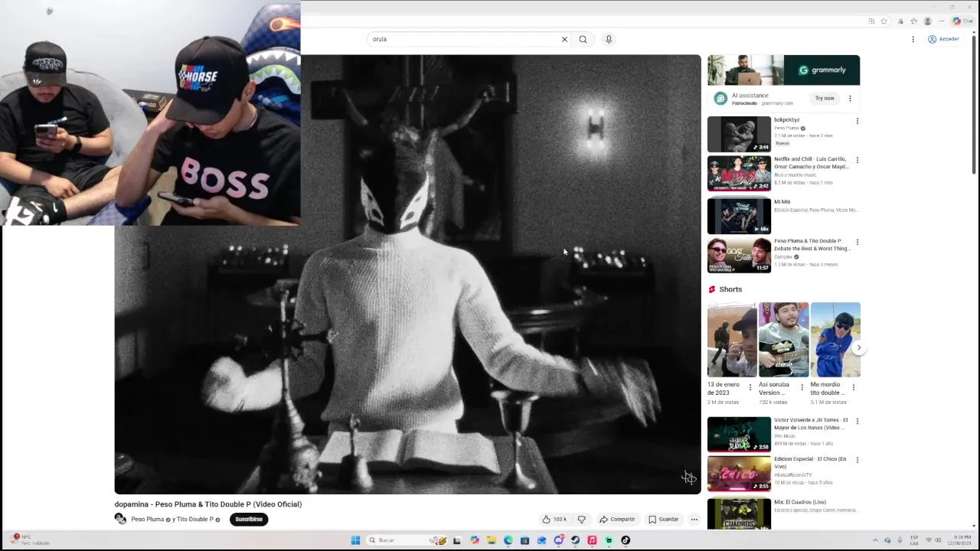980x551 pixels.
Task: Open the TikTok icon in the taskbar
Action: (x=626, y=540)
